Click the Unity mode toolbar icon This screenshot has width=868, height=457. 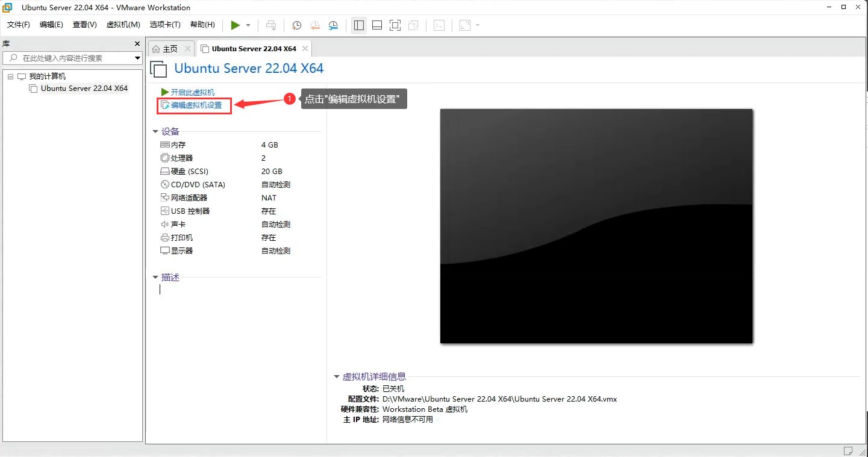click(x=413, y=25)
